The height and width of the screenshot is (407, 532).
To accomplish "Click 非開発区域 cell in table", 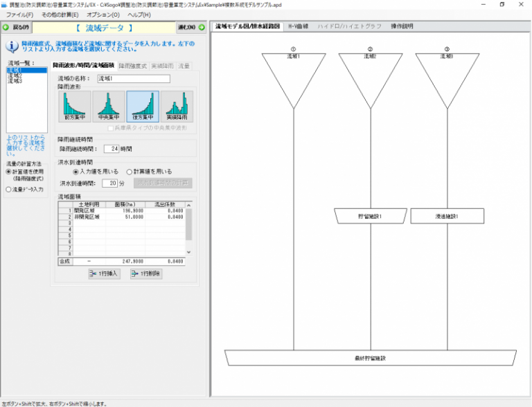I will pyautogui.click(x=89, y=217).
